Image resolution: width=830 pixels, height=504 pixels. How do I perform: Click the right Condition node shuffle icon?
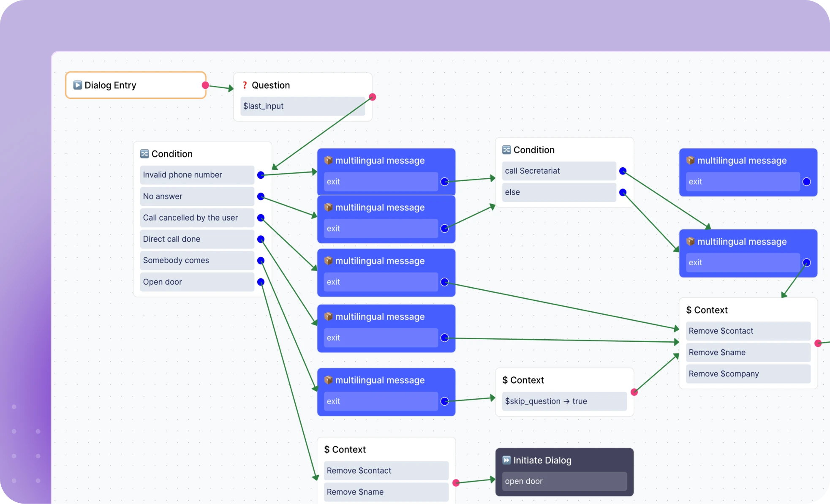[x=506, y=150]
